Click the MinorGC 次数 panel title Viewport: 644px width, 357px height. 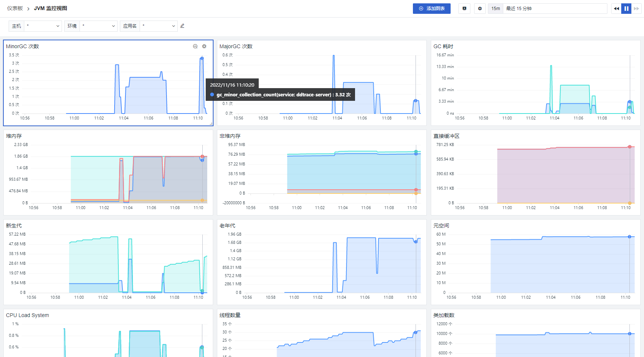[x=22, y=46]
